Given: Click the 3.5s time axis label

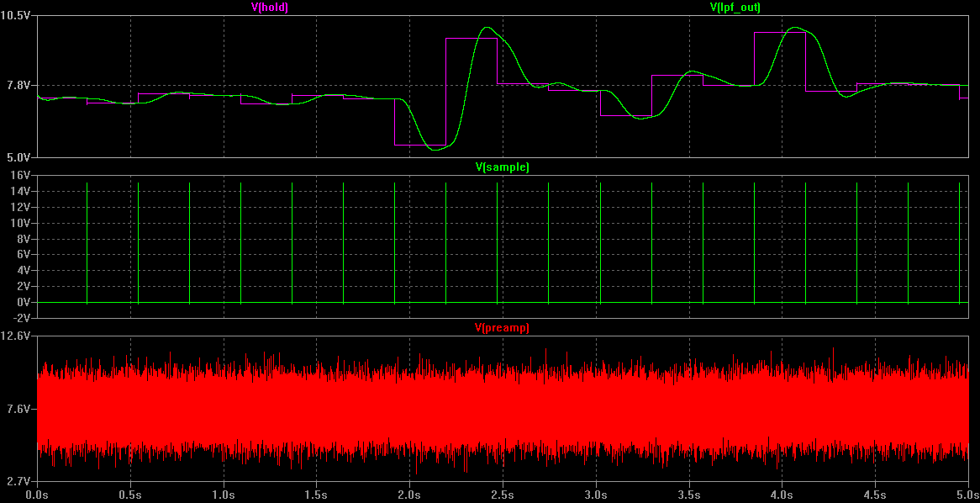Looking at the screenshot, I should click(x=689, y=495).
